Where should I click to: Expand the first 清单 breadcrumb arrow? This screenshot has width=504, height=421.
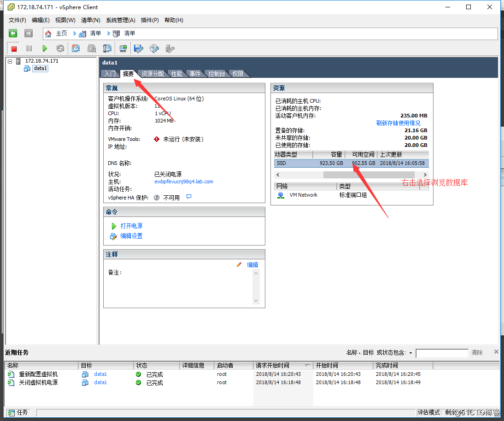click(75, 34)
